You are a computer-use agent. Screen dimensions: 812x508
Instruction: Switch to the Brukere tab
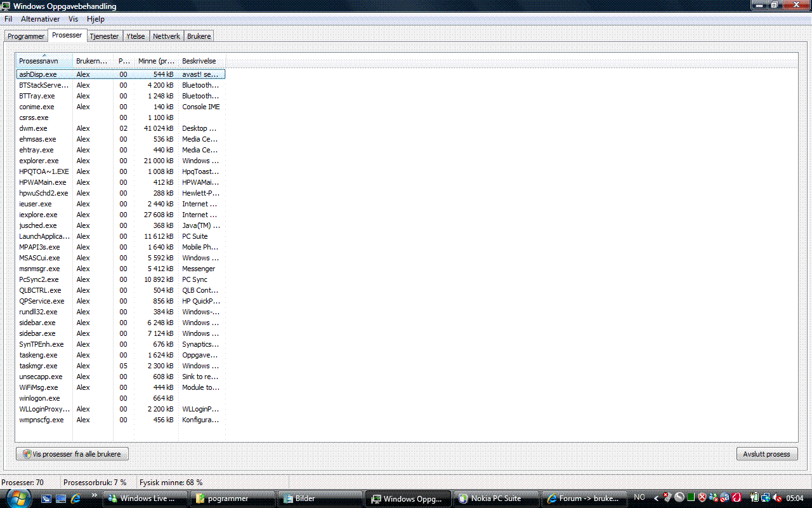[x=199, y=36]
